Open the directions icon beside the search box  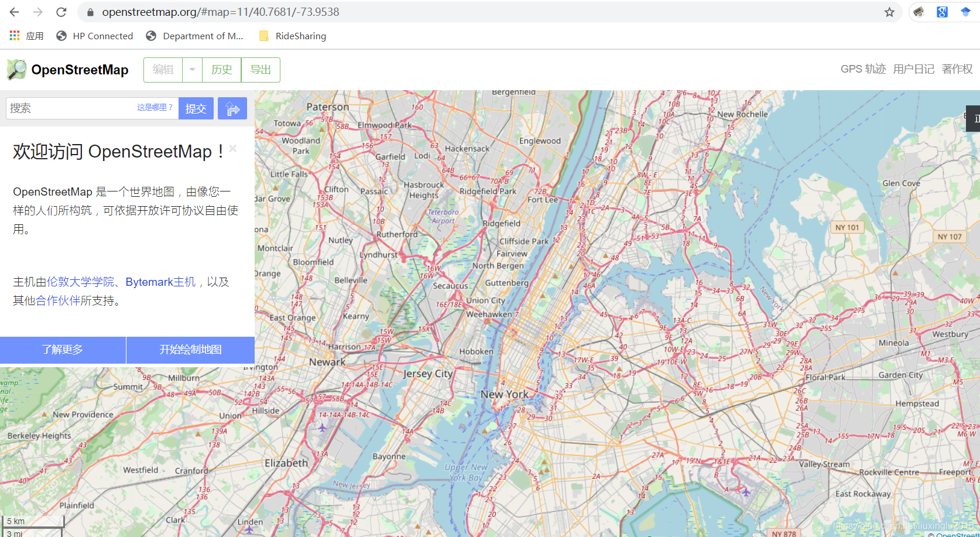point(232,108)
